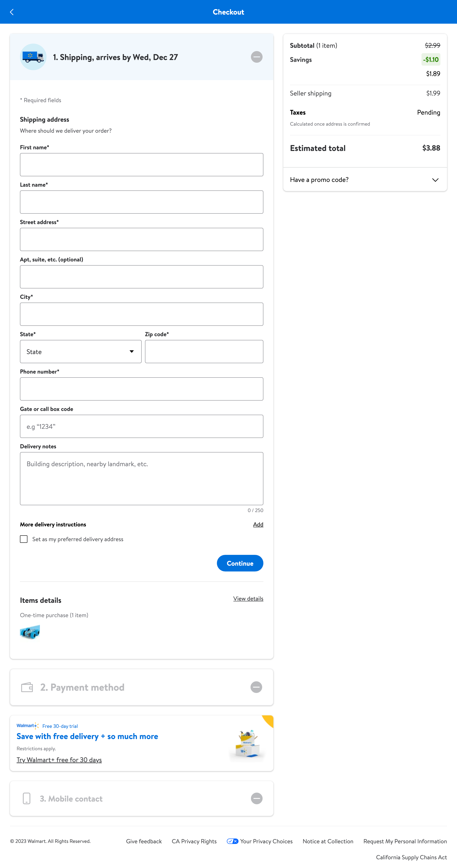Click the Your Privacy Choices icon
Image resolution: width=457 pixels, height=868 pixels.
point(232,841)
